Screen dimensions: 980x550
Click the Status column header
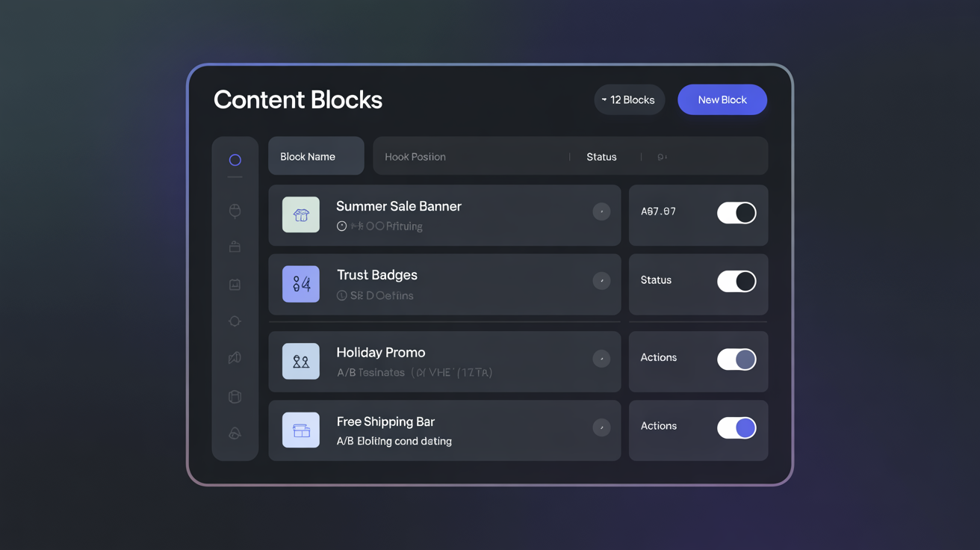point(601,157)
